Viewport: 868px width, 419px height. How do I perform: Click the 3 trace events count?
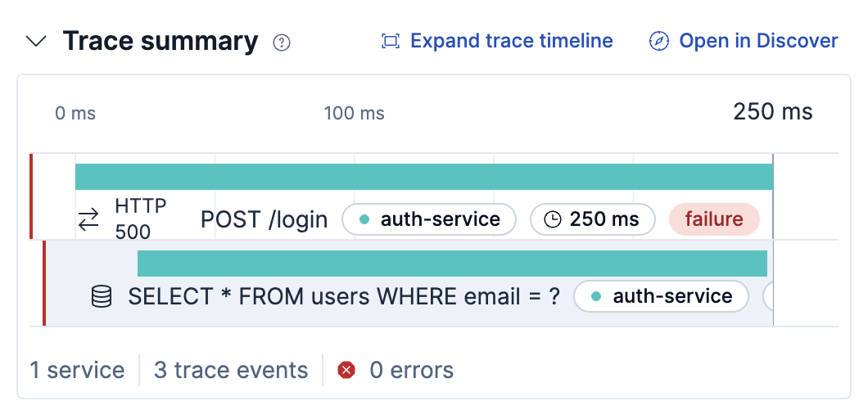[x=231, y=371]
